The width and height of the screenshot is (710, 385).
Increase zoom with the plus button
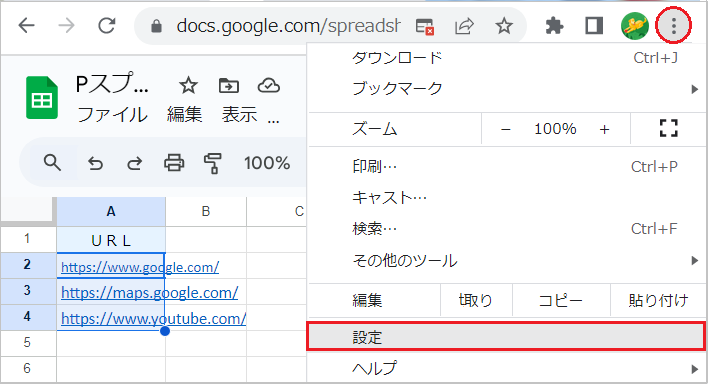point(604,130)
